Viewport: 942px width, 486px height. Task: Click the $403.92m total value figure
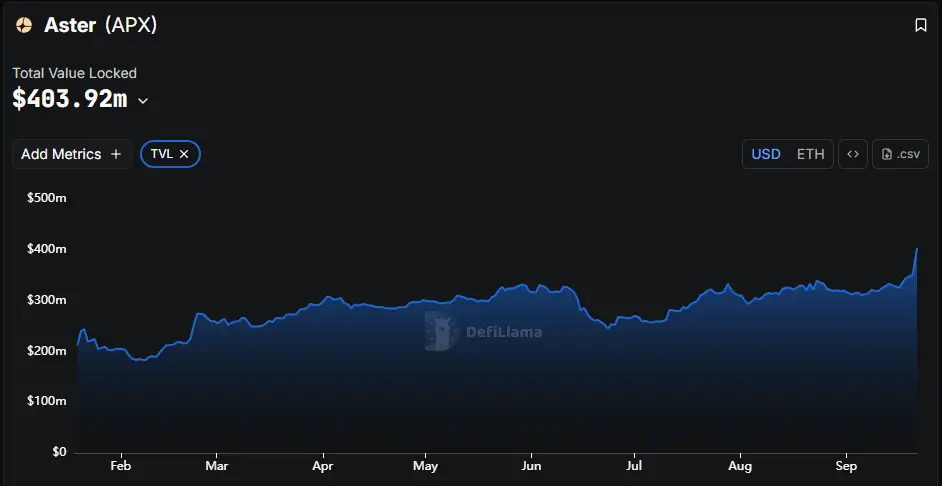pos(69,99)
